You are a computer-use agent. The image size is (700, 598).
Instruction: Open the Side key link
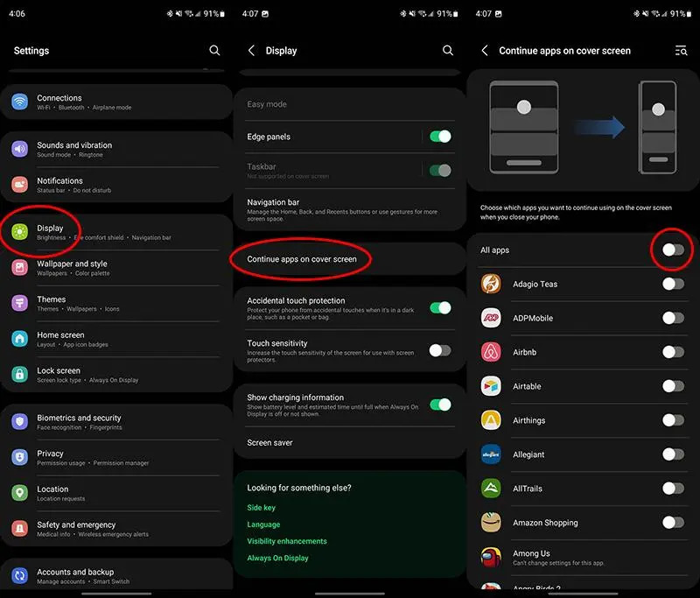(x=261, y=508)
